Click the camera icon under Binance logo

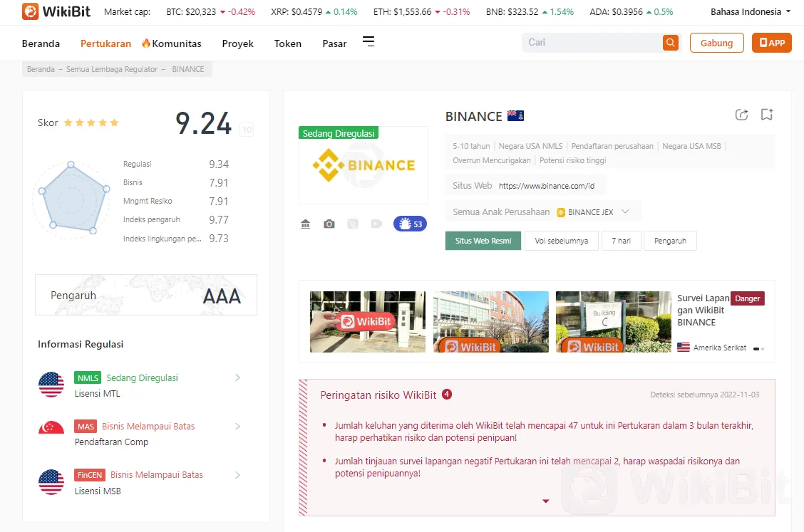pos(329,224)
